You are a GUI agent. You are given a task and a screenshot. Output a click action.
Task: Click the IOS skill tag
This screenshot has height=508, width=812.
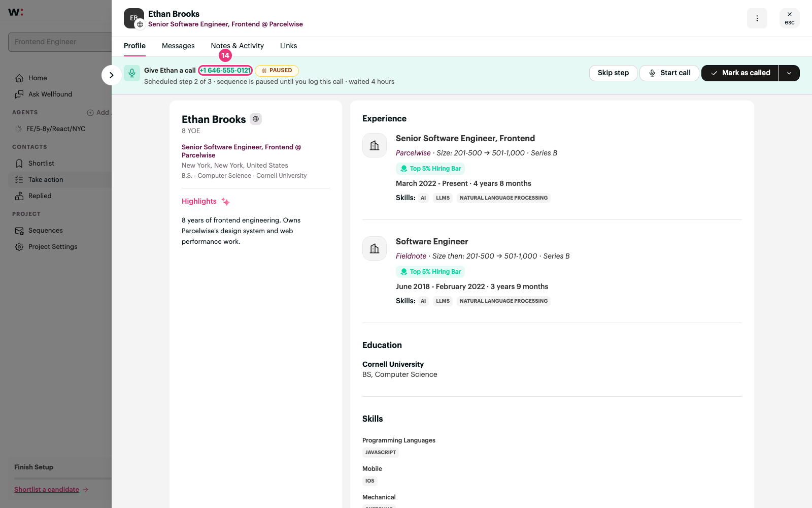[x=370, y=481]
